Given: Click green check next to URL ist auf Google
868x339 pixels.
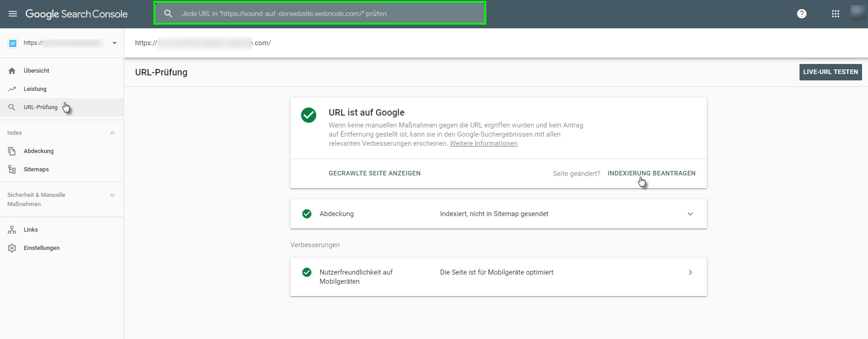Looking at the screenshot, I should (309, 115).
